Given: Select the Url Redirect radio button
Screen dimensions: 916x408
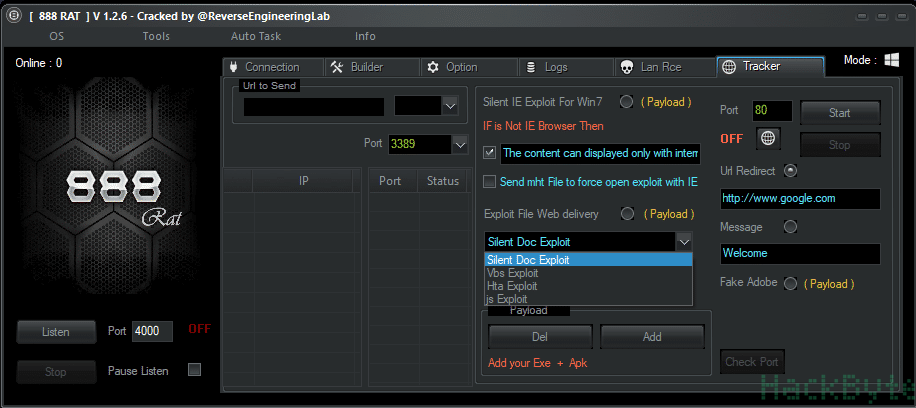Looking at the screenshot, I should pos(790,171).
